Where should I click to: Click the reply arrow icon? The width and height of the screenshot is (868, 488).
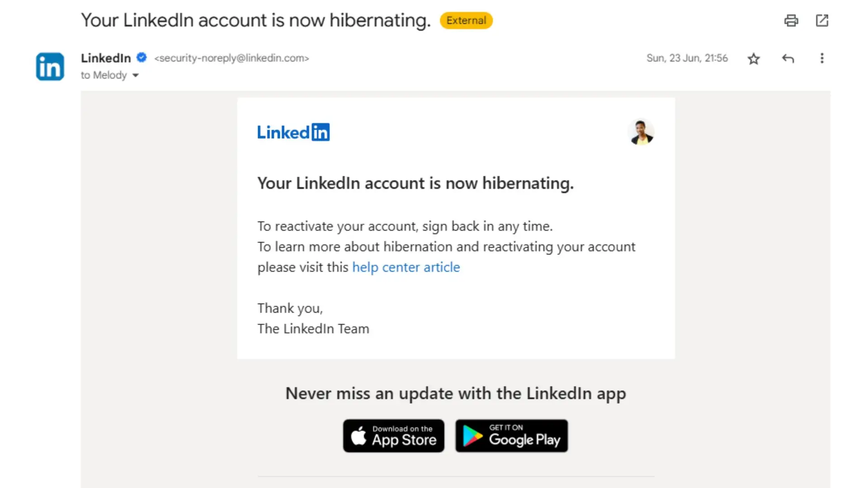pos(788,59)
